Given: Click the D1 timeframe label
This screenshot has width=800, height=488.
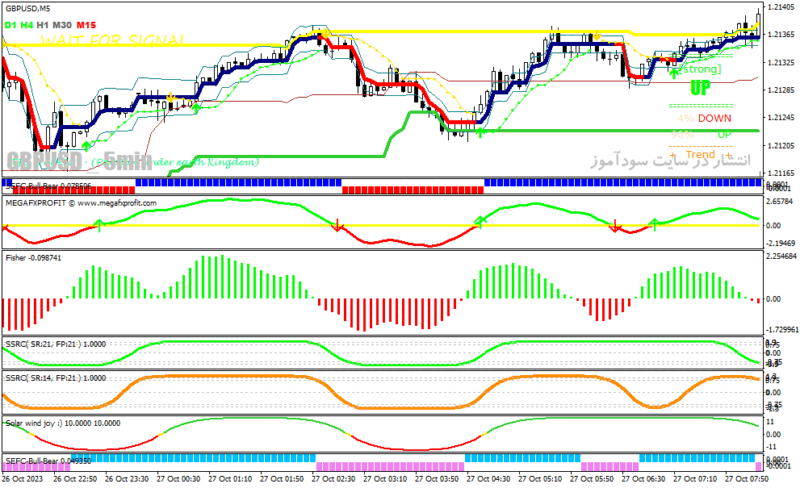Looking at the screenshot, I should (10, 25).
